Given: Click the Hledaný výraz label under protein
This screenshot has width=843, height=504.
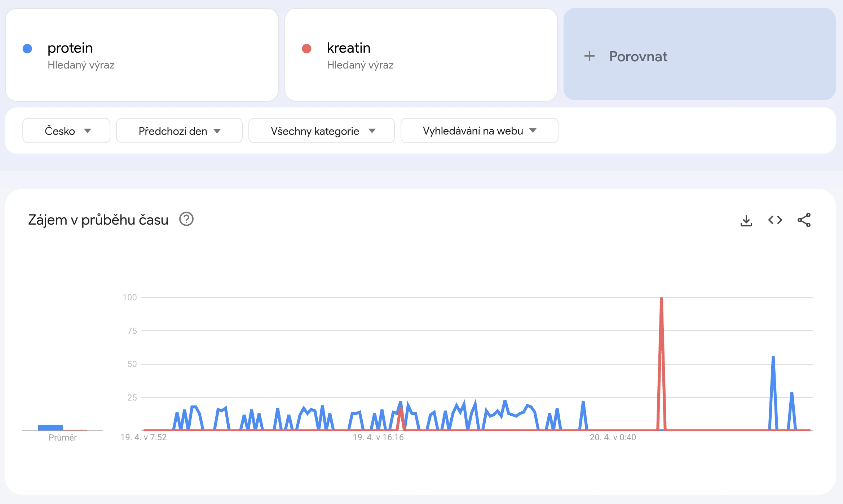Looking at the screenshot, I should 81,65.
